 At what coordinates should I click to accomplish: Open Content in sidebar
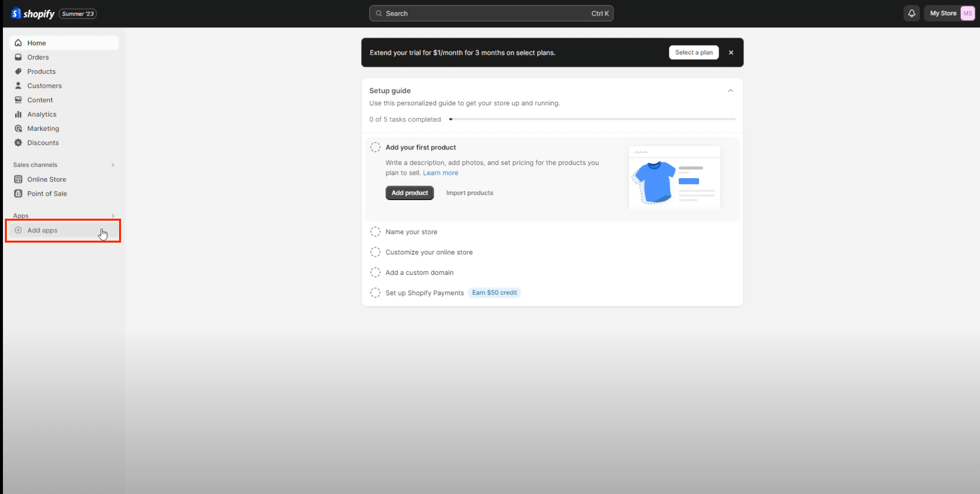(x=64, y=100)
